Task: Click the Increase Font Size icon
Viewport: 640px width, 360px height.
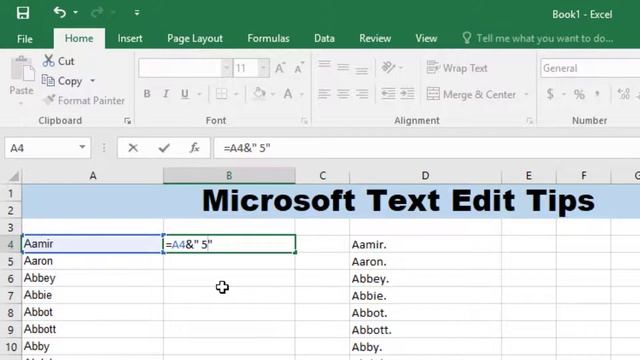Action: click(280, 68)
